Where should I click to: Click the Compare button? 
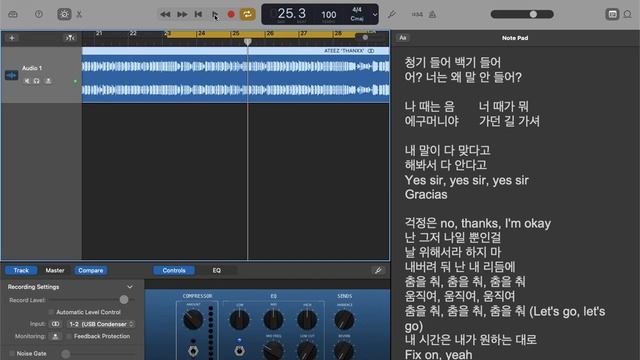click(91, 270)
